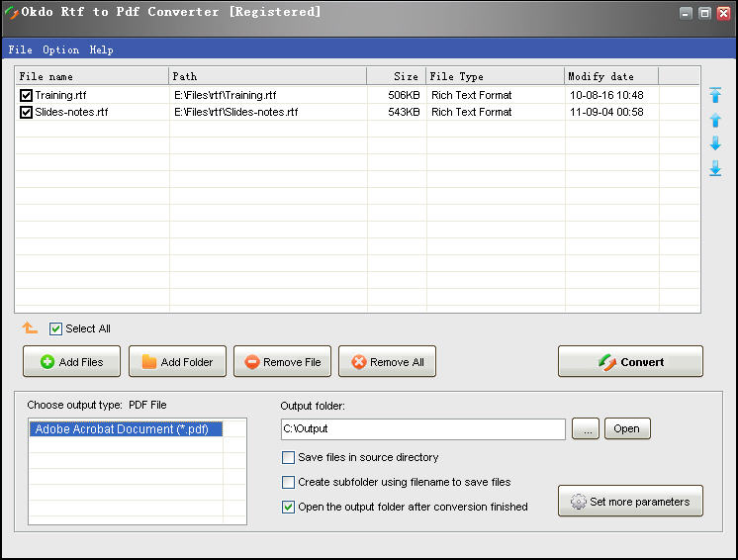Select Adobe Acrobat Document (*.pdf) output type

coord(126,429)
